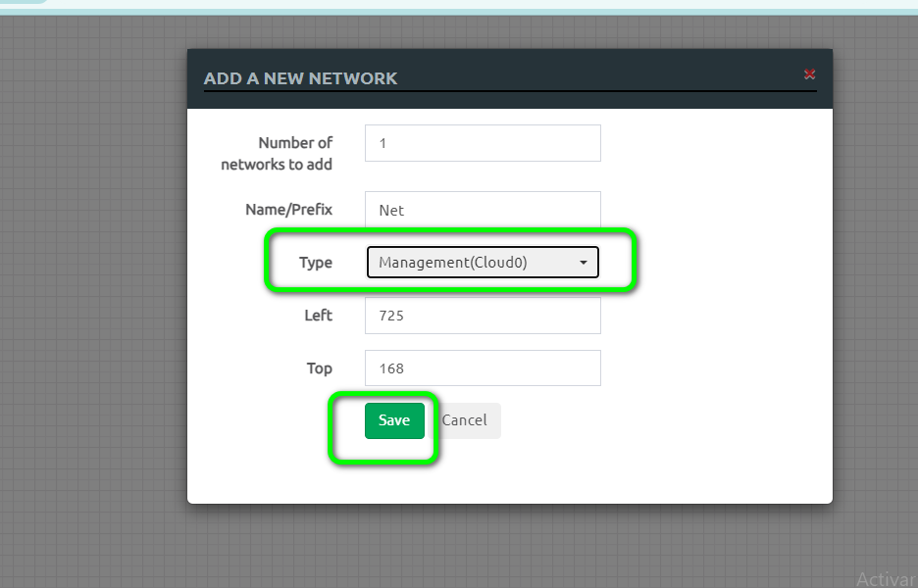This screenshot has width=918, height=588.
Task: Click the ADD A NEW NETWORK title
Action: (x=300, y=78)
